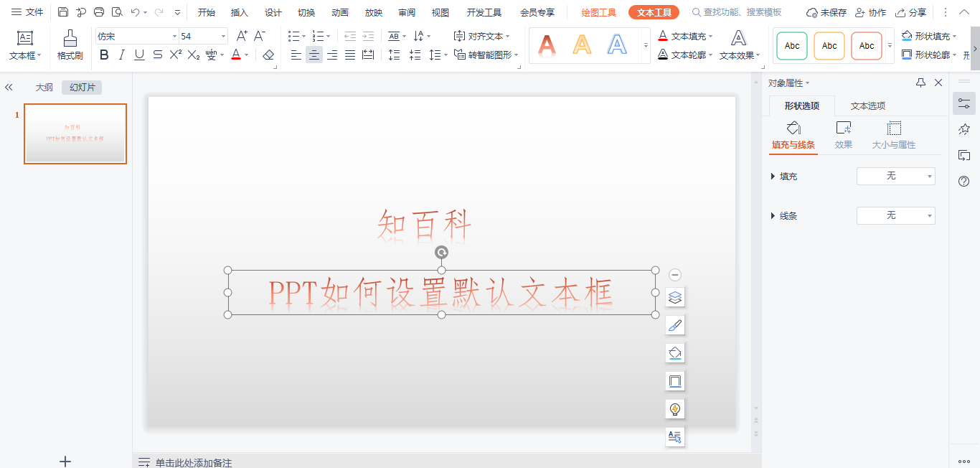
Task: Open the 插入 ribbon tab
Action: pyautogui.click(x=240, y=12)
